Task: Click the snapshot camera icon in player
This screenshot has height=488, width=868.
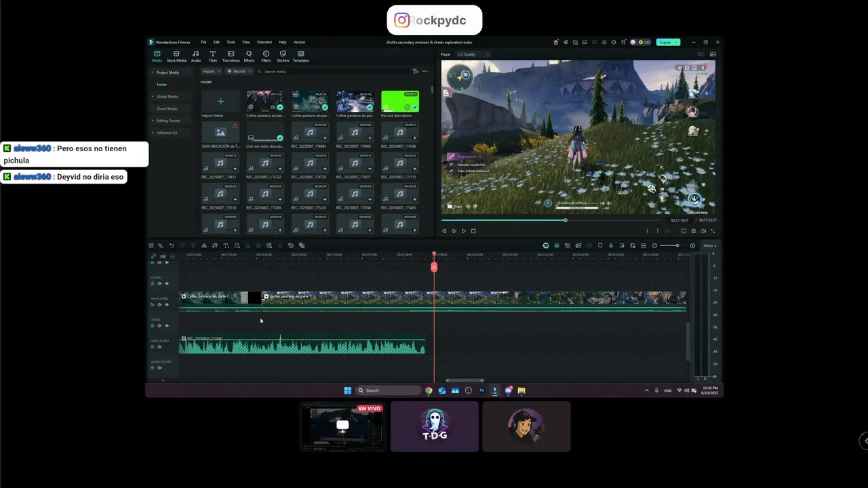Action: pyautogui.click(x=693, y=231)
